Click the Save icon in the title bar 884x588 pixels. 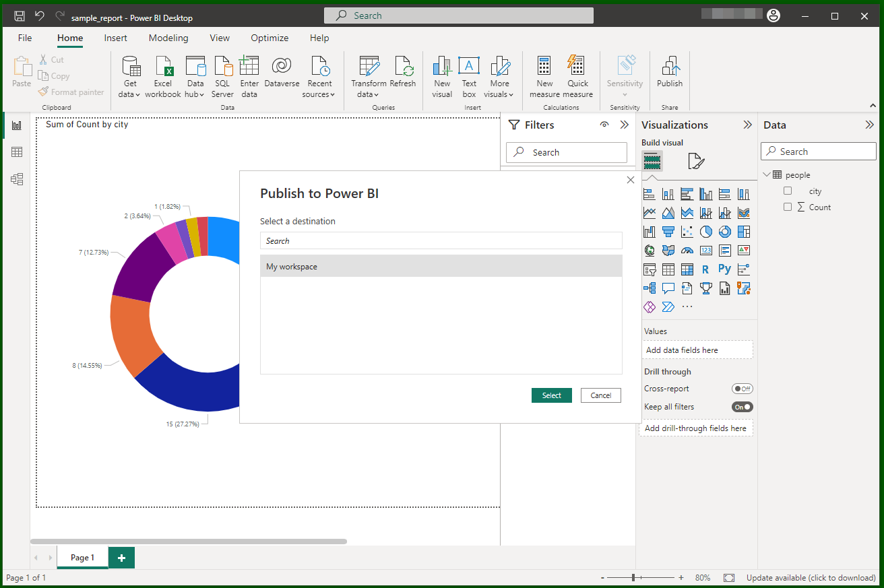coord(20,16)
